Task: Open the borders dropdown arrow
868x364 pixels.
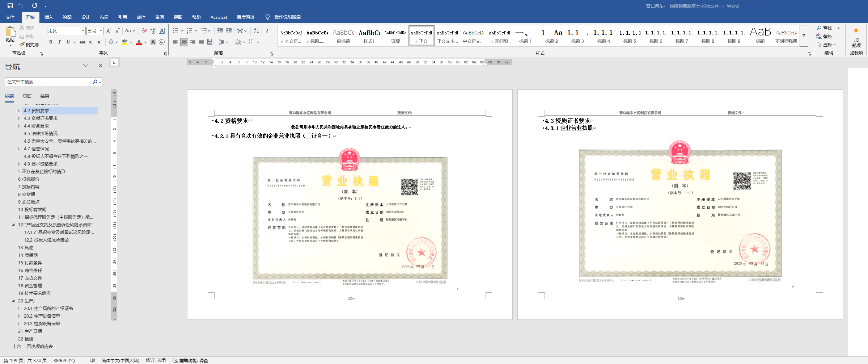Action: point(258,42)
